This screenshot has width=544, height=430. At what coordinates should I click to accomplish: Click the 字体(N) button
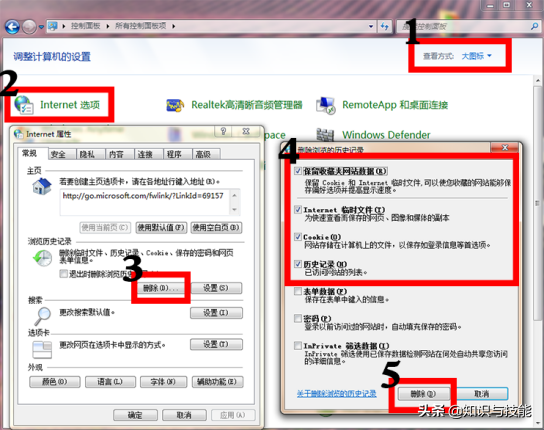pyautogui.click(x=163, y=382)
